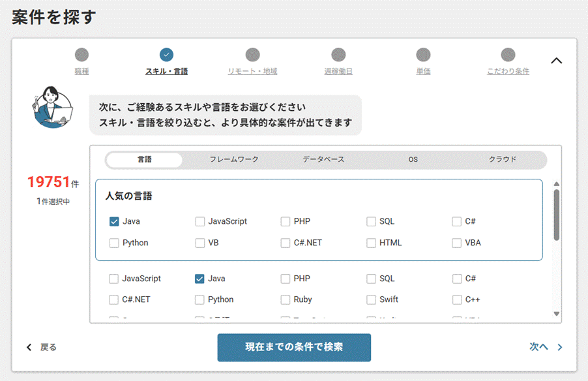Click the advisor avatar illustration
The height and width of the screenshot is (381, 588).
pos(53,108)
